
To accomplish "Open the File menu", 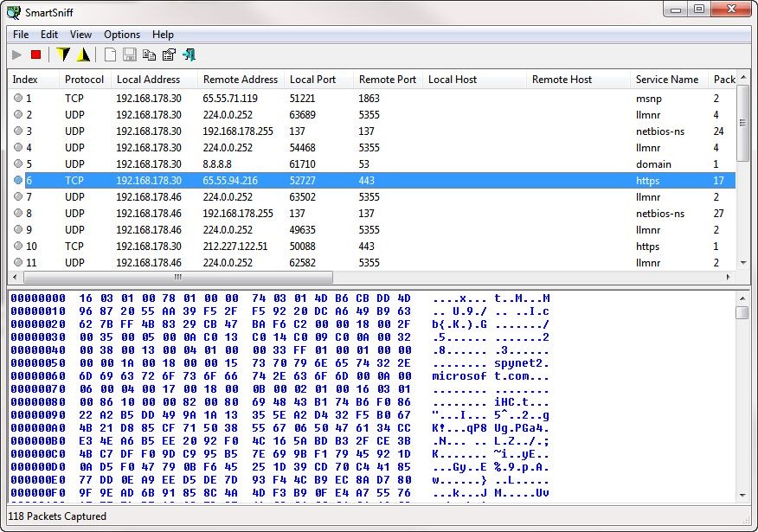I will 21,35.
